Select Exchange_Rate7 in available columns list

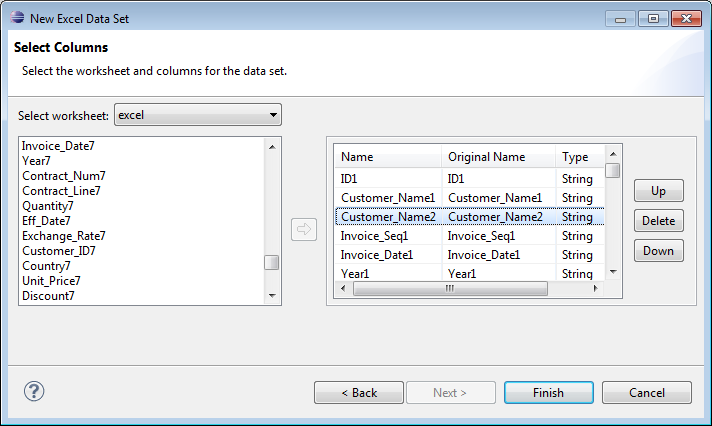(x=64, y=236)
